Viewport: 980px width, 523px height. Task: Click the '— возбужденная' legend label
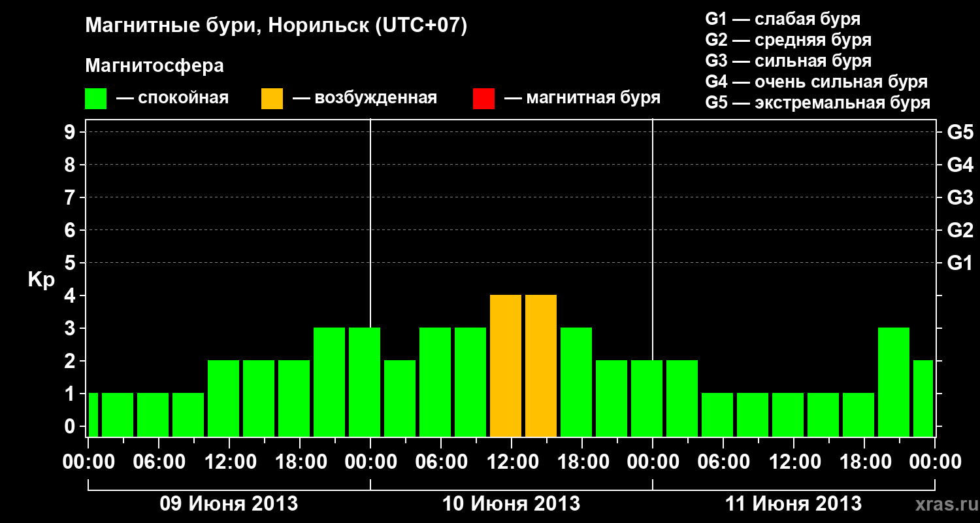365,99
